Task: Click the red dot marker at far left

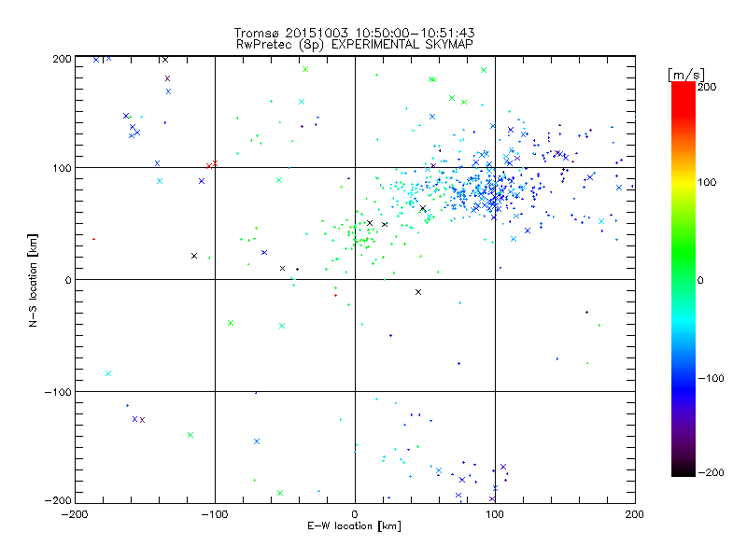Action: pyautogui.click(x=94, y=239)
